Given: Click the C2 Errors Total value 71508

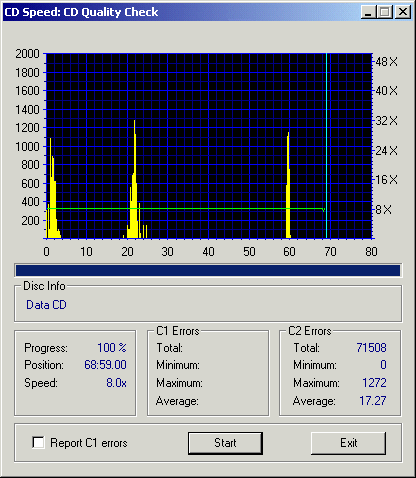Looking at the screenshot, I should click(371, 348).
